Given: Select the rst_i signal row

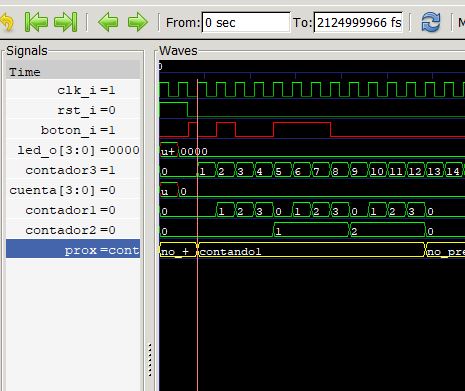Looking at the screenshot, I should click(73, 110).
